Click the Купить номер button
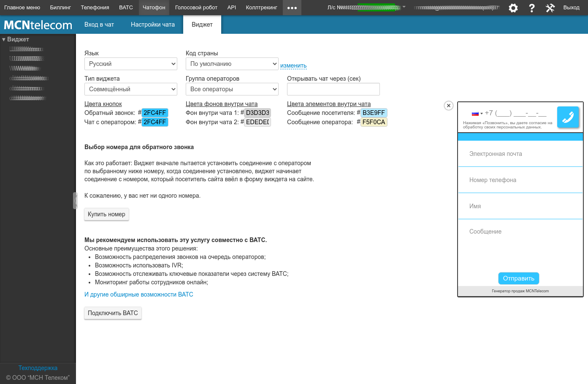Viewport: 588px width, 384px height. coord(106,214)
